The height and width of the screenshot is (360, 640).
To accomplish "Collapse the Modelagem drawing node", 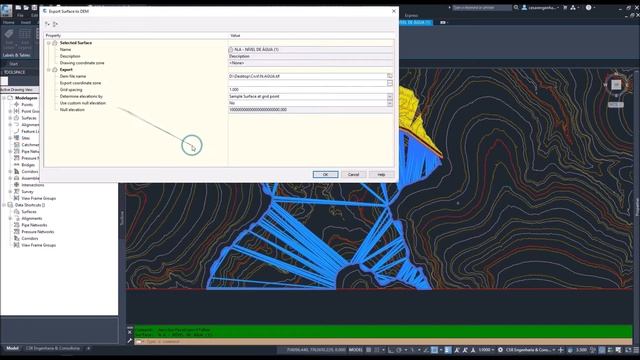I will (x=4, y=98).
